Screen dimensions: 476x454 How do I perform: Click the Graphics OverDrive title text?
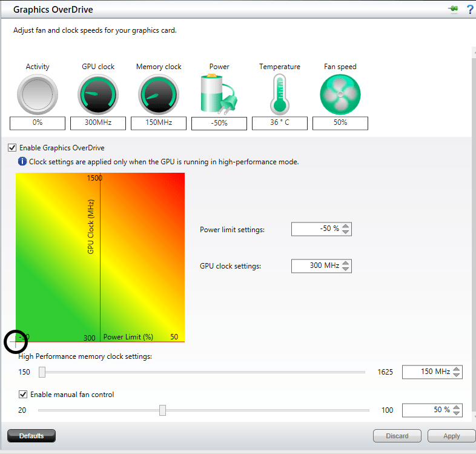click(53, 10)
